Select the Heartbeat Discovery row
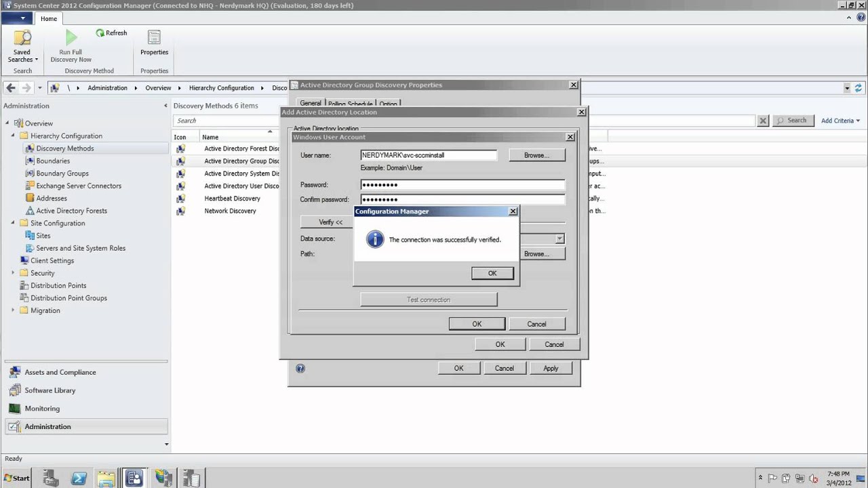 tap(233, 199)
